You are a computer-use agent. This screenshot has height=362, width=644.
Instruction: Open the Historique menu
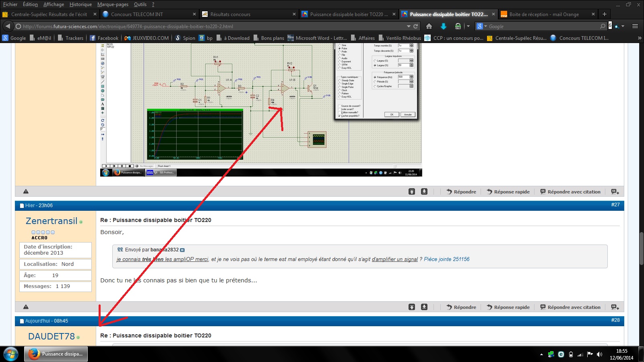pyautogui.click(x=80, y=4)
